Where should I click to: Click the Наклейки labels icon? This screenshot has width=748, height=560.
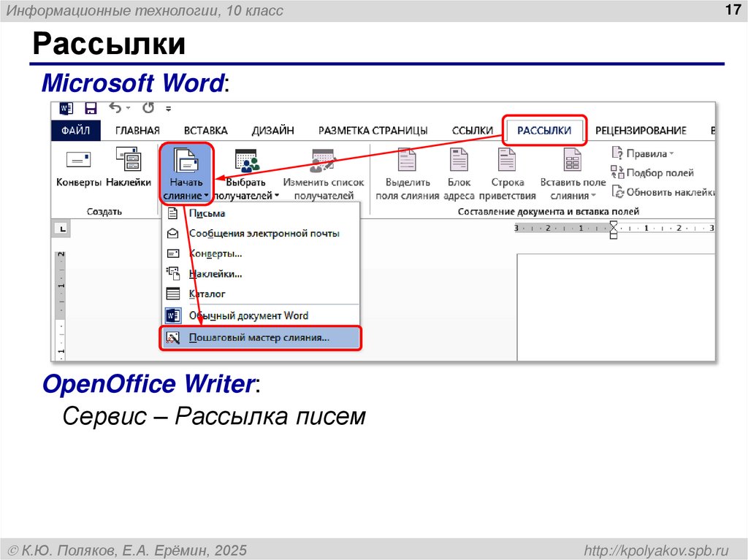point(129,159)
